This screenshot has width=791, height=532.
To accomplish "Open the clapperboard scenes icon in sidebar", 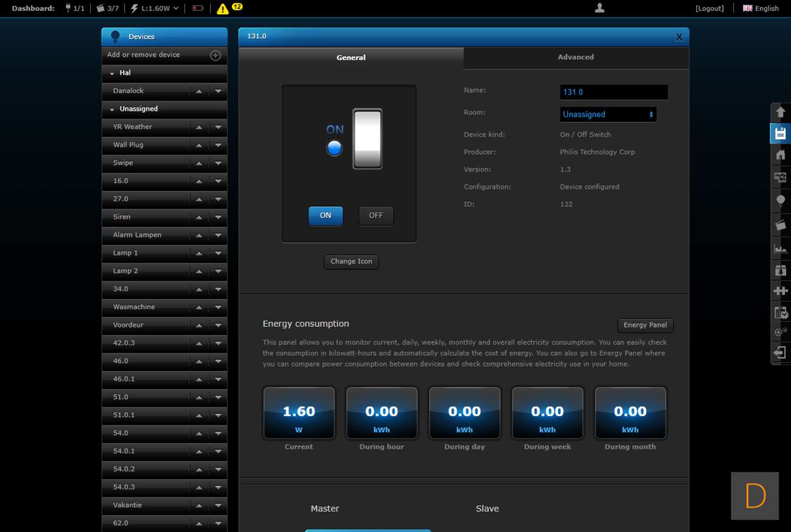I will [x=780, y=225].
